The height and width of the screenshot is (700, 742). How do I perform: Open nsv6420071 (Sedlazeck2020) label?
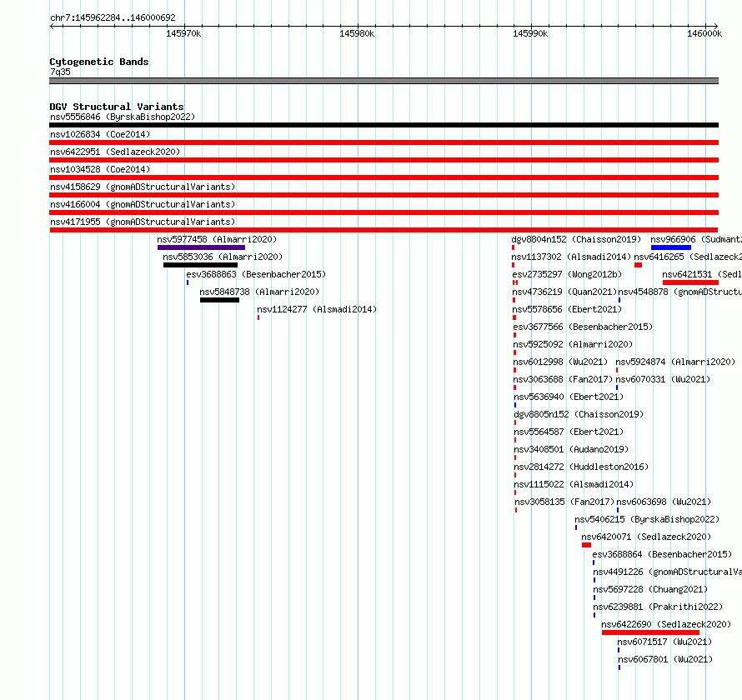646,537
